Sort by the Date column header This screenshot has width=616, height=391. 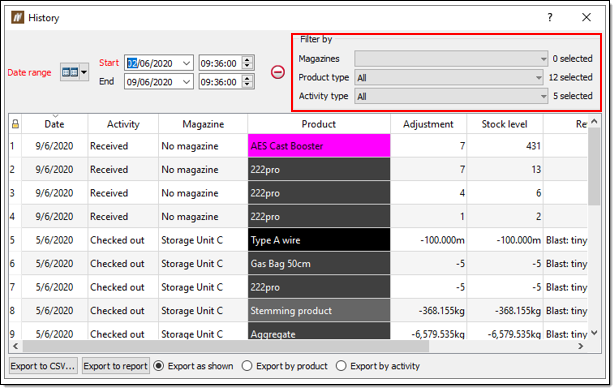click(x=55, y=124)
